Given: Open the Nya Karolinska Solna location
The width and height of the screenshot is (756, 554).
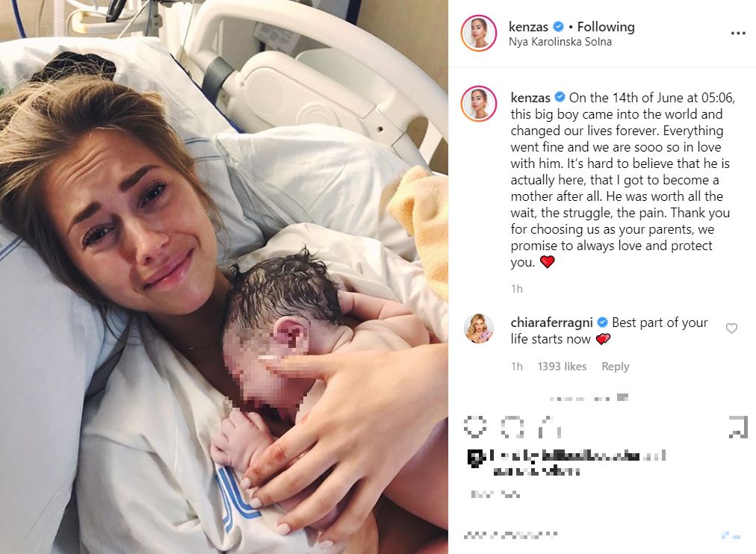Looking at the screenshot, I should (560, 42).
